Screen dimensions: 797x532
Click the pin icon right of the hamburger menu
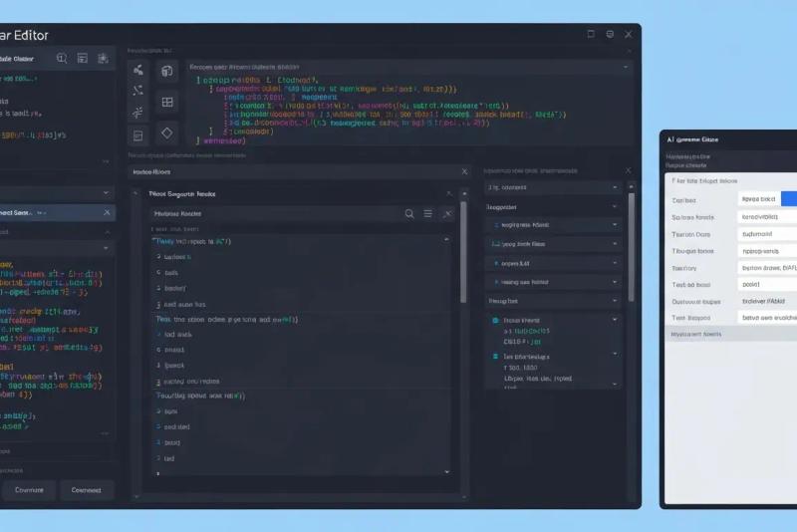point(446,214)
